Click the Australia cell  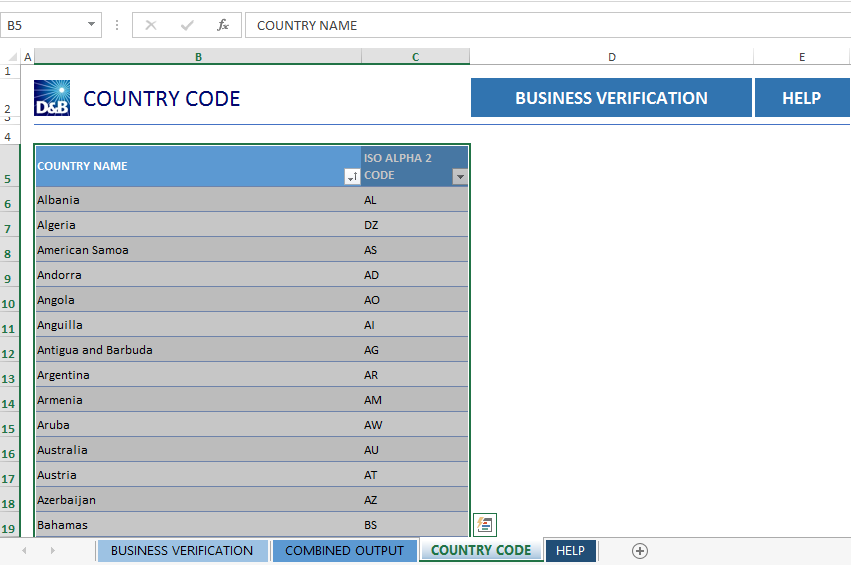pyautogui.click(x=198, y=449)
